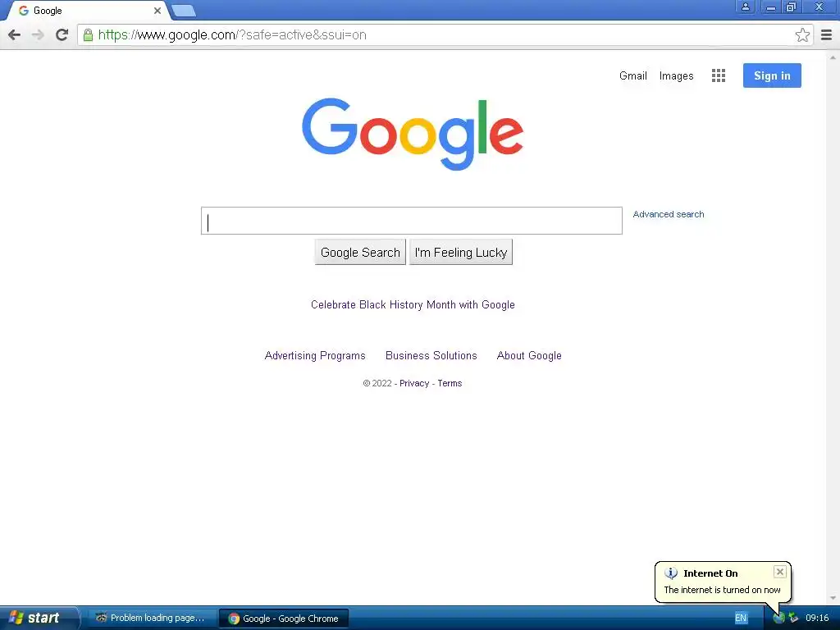Close the Google tab

pos(157,10)
